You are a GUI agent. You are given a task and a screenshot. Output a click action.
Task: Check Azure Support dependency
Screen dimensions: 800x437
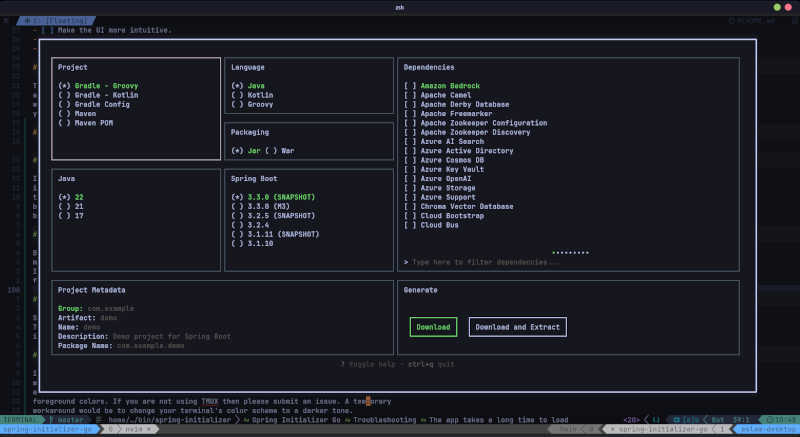click(x=440, y=197)
